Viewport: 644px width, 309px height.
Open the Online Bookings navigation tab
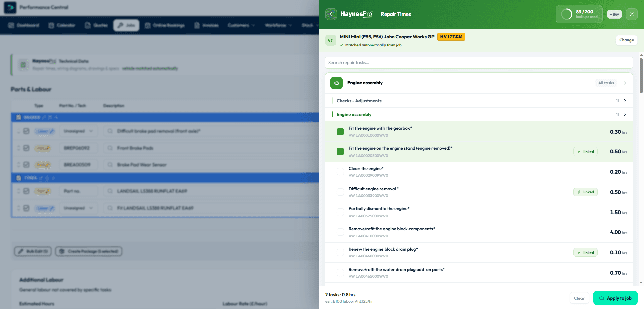tap(165, 25)
